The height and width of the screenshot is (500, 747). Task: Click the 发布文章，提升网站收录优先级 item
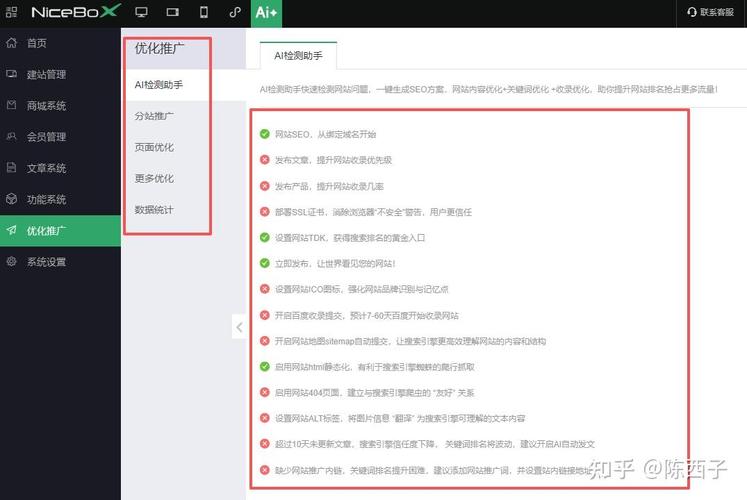click(x=333, y=160)
